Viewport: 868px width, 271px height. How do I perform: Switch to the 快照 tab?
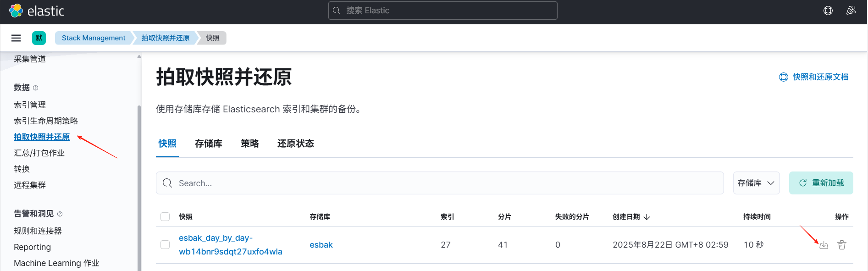(167, 144)
